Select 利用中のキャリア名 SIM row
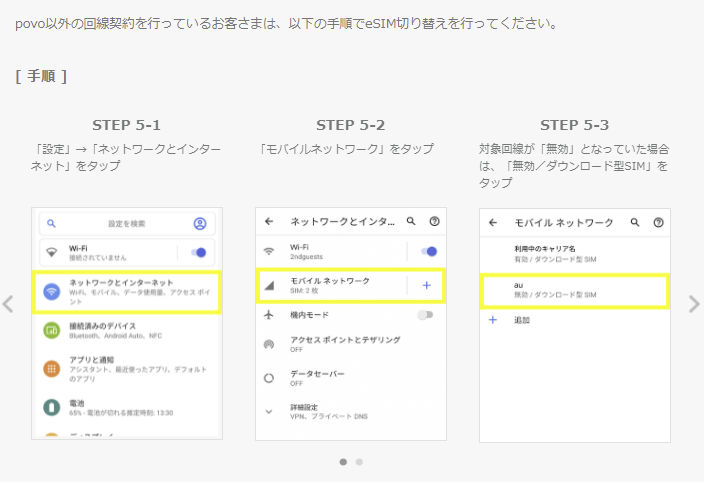Viewport: 704px width, 482px height. tap(575, 254)
